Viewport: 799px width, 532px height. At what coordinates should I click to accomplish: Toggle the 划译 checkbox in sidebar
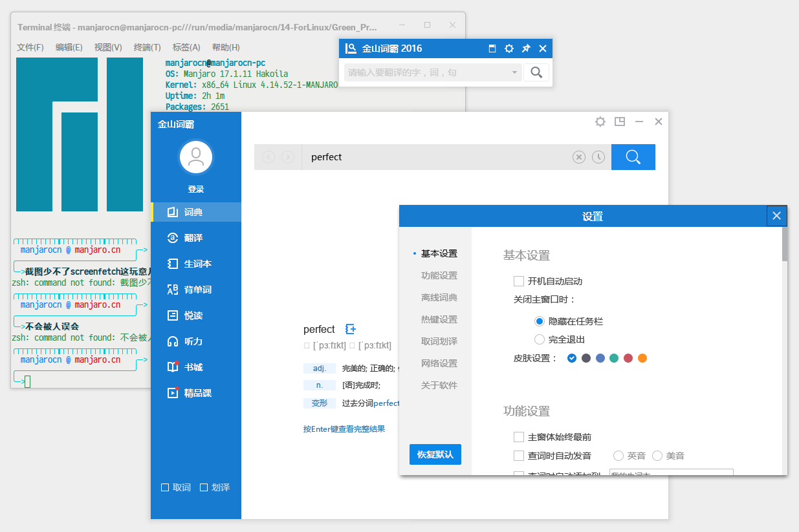tap(204, 487)
